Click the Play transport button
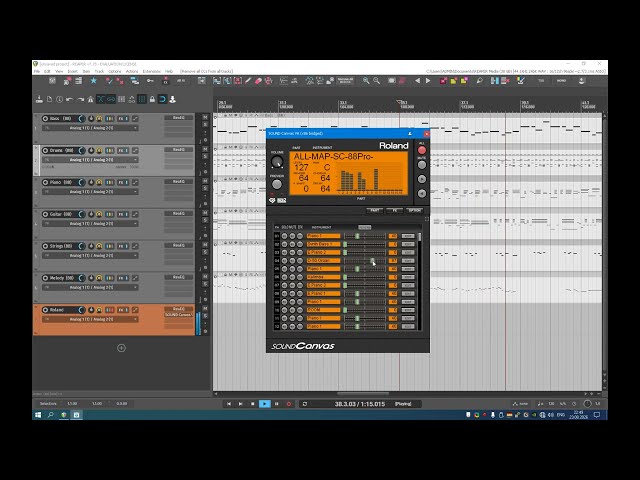640x480 pixels. pos(264,404)
